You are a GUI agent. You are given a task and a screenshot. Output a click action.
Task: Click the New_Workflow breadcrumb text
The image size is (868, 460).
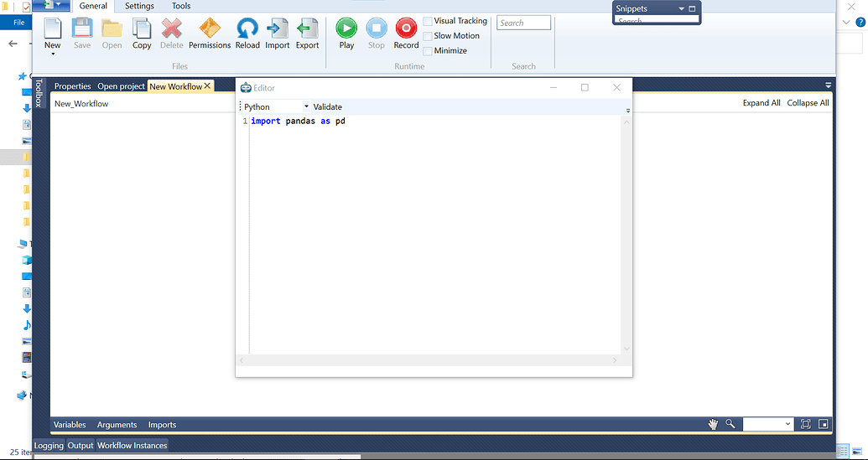pyautogui.click(x=81, y=103)
